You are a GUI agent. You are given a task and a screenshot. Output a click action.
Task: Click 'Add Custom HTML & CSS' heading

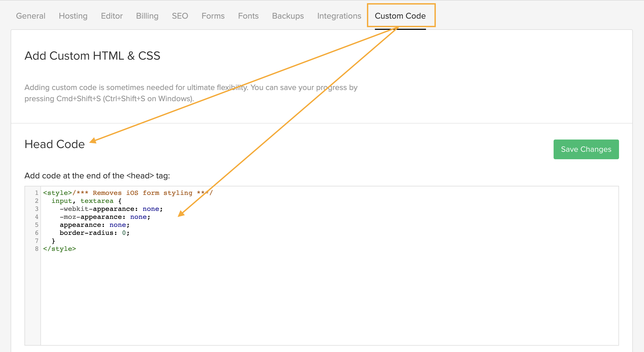pos(92,56)
